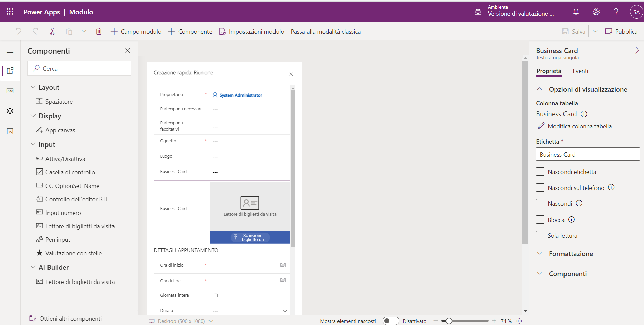
Task: Select the JS form libraries sidebar icon
Action: [x=10, y=131]
